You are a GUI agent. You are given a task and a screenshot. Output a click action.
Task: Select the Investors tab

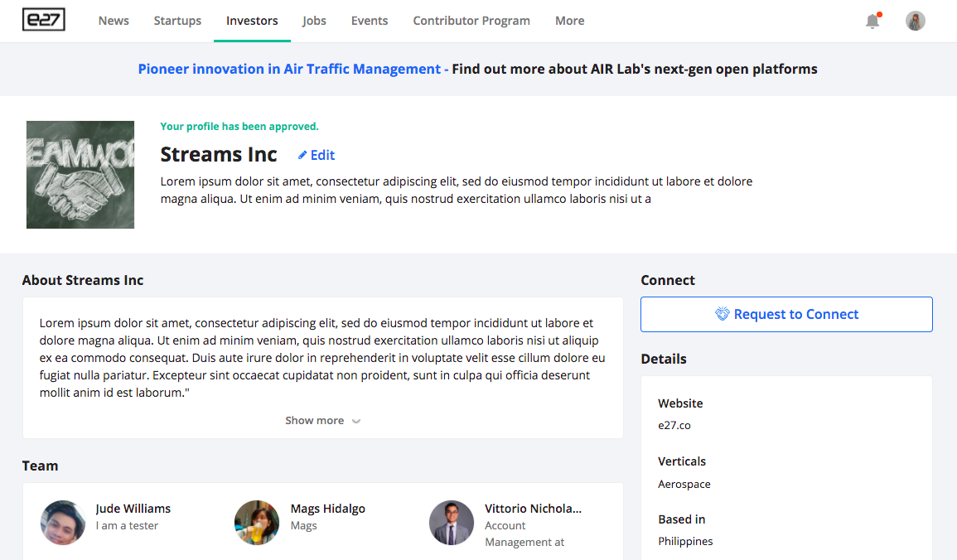(x=252, y=21)
